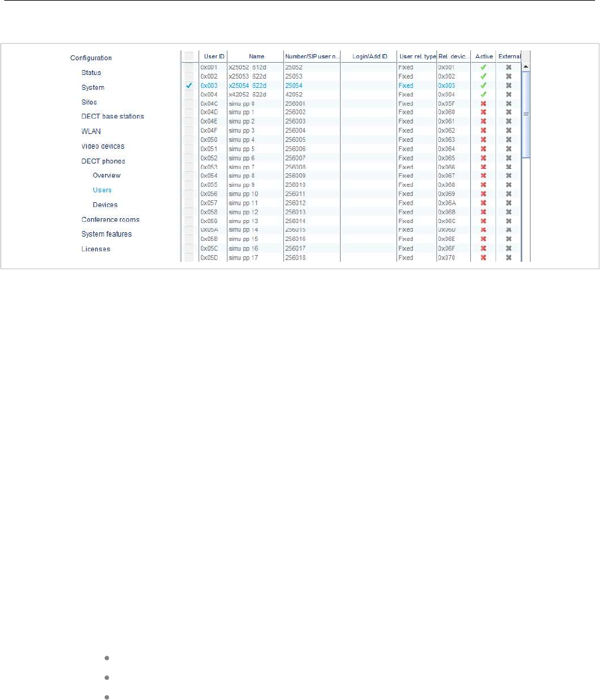This screenshot has width=600, height=700.
Task: Click the grey External cross for user 0x001
Action: click(x=508, y=68)
